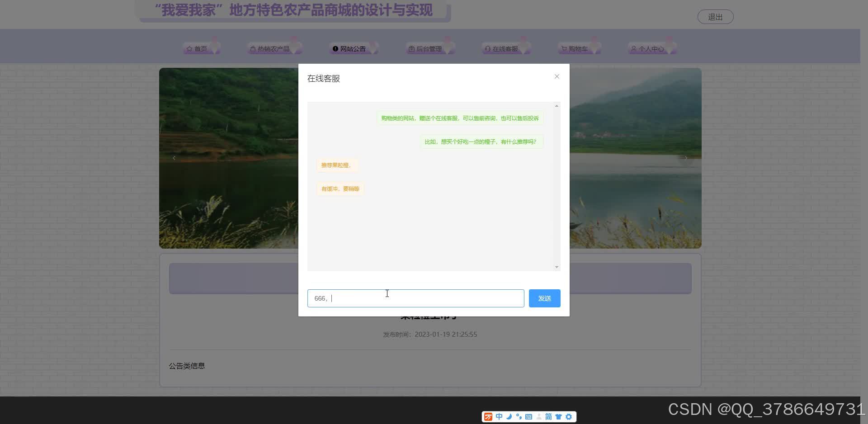
Task: Click the next slide arrow on the carousel
Action: click(685, 158)
